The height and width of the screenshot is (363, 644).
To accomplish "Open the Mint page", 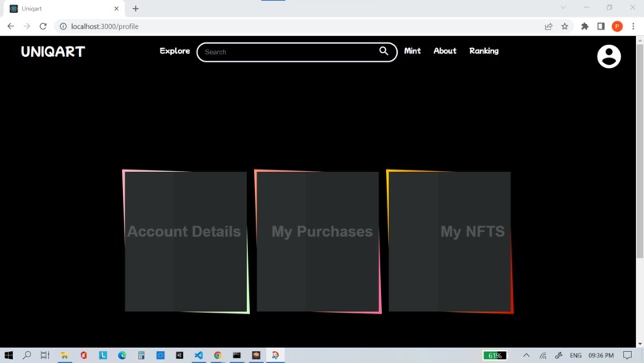I will (412, 51).
